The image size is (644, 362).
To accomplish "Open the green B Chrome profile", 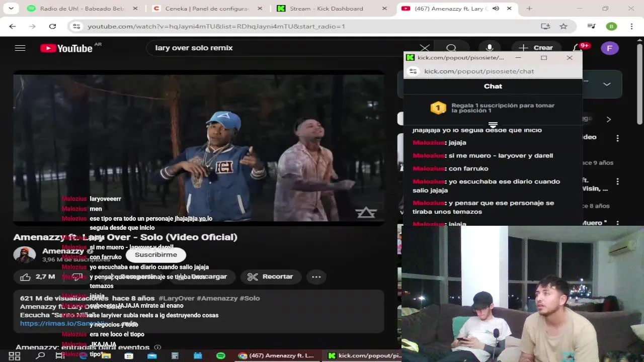I will coord(611,26).
